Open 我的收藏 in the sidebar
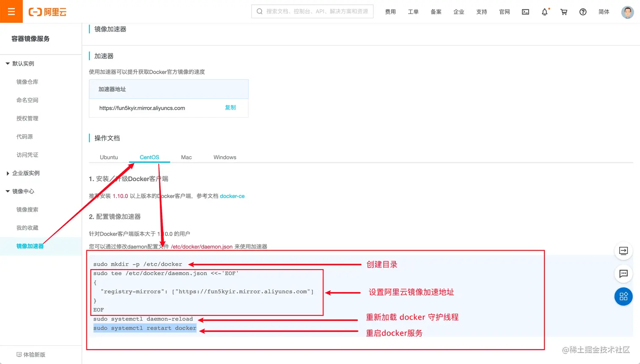 pos(28,228)
